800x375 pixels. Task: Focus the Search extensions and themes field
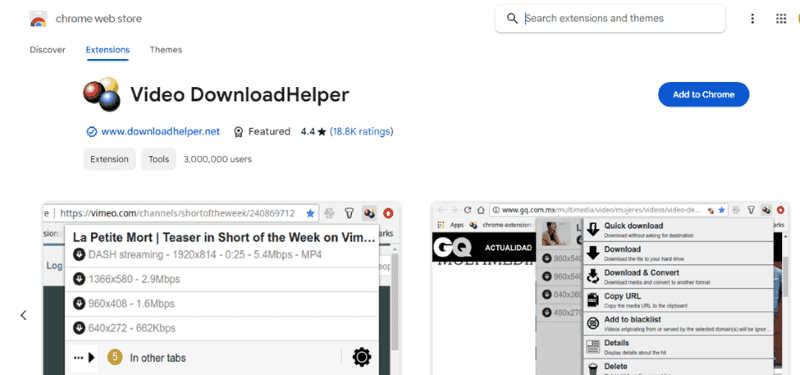610,19
